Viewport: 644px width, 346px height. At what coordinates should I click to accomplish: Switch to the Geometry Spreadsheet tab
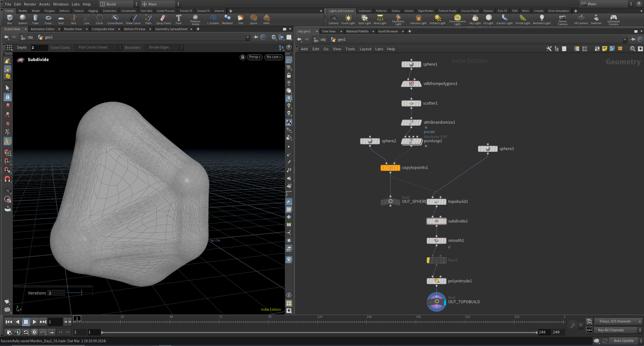coord(171,29)
